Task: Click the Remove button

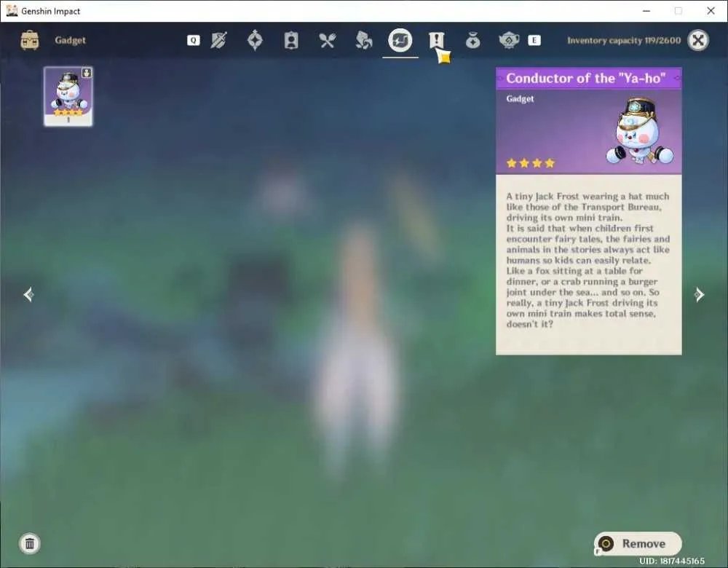Action: [x=638, y=543]
